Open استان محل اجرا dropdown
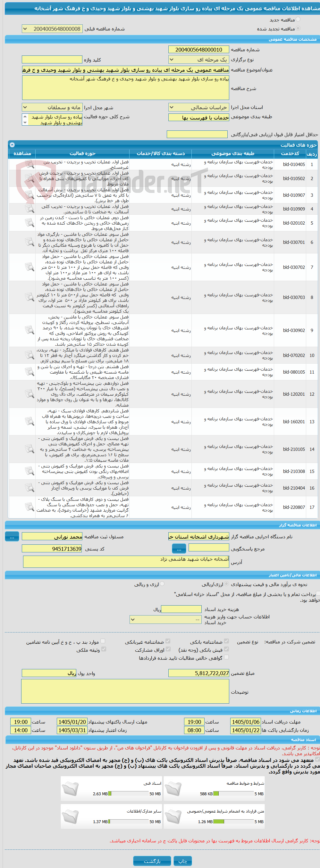This screenshot has height=868, width=320. 198,107
